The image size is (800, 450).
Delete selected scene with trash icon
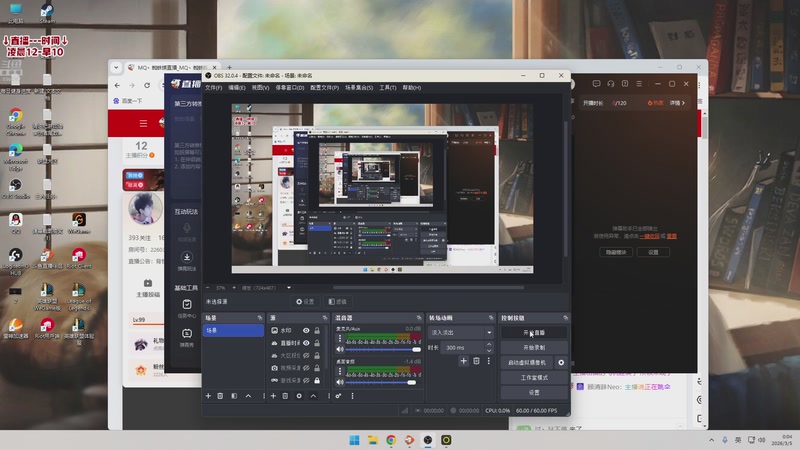pos(220,396)
